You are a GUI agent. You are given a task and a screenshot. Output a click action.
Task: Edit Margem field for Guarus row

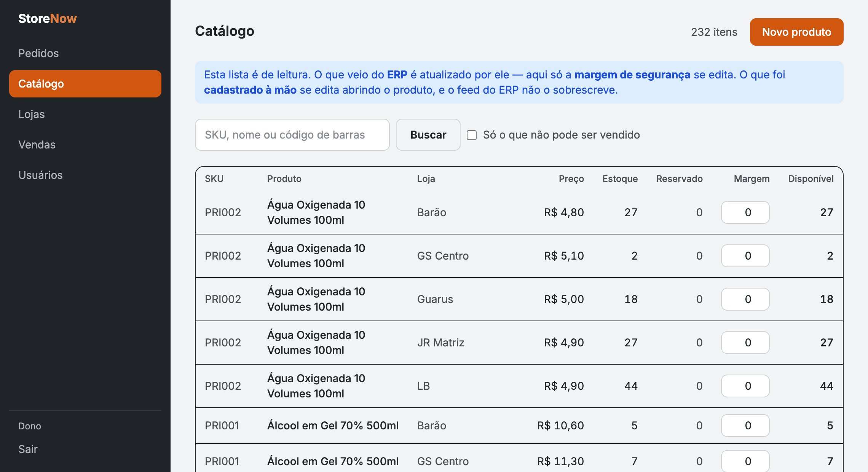coord(745,299)
